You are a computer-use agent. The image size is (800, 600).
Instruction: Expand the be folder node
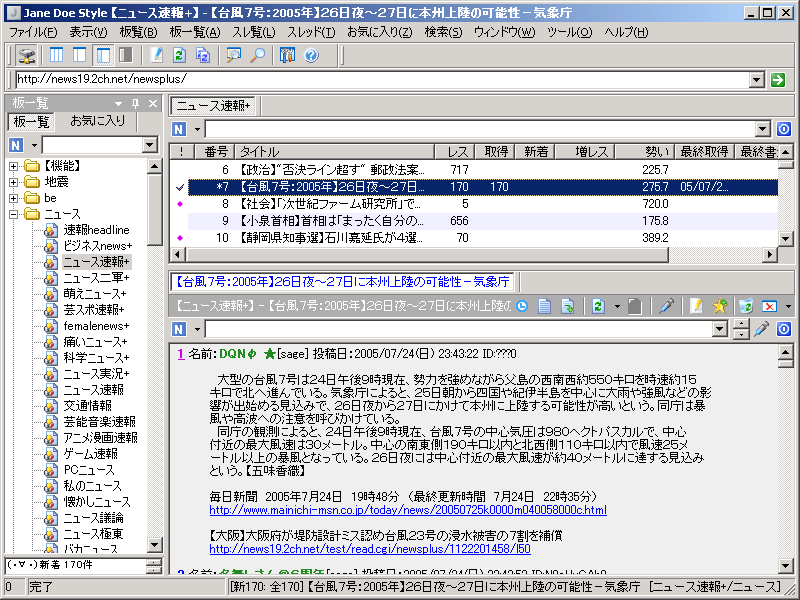13,198
